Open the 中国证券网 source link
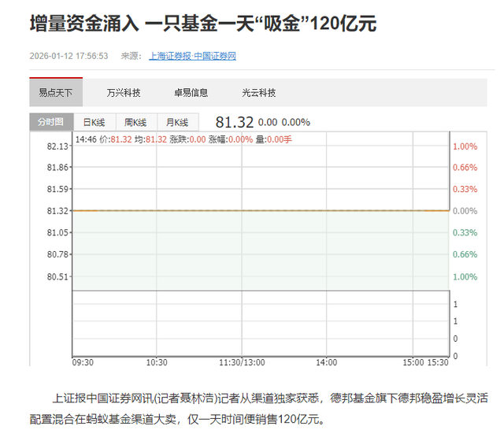This screenshot has width=504, height=437. (x=215, y=56)
